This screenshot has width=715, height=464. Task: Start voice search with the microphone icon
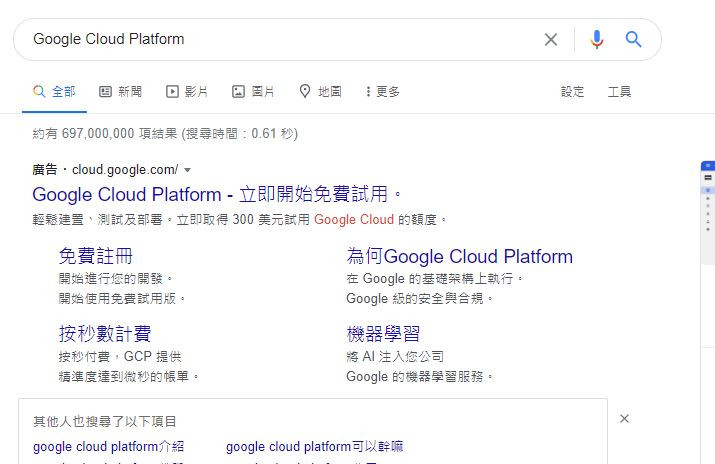tap(596, 40)
